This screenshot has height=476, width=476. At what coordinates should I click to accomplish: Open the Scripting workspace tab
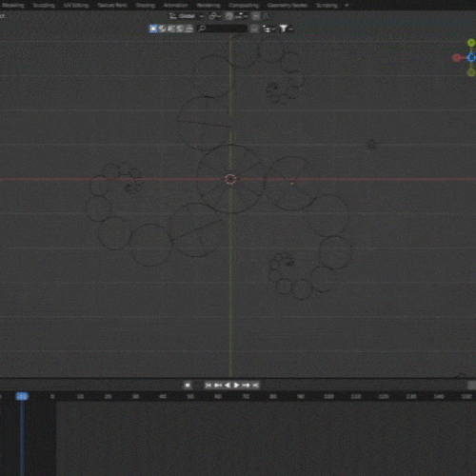click(327, 6)
